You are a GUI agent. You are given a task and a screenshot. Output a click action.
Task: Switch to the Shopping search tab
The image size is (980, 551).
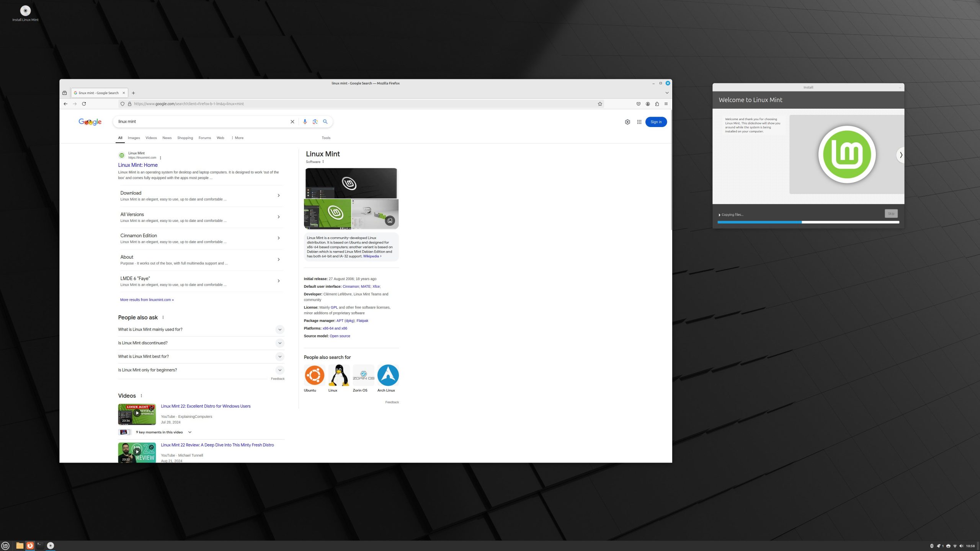[x=185, y=138]
